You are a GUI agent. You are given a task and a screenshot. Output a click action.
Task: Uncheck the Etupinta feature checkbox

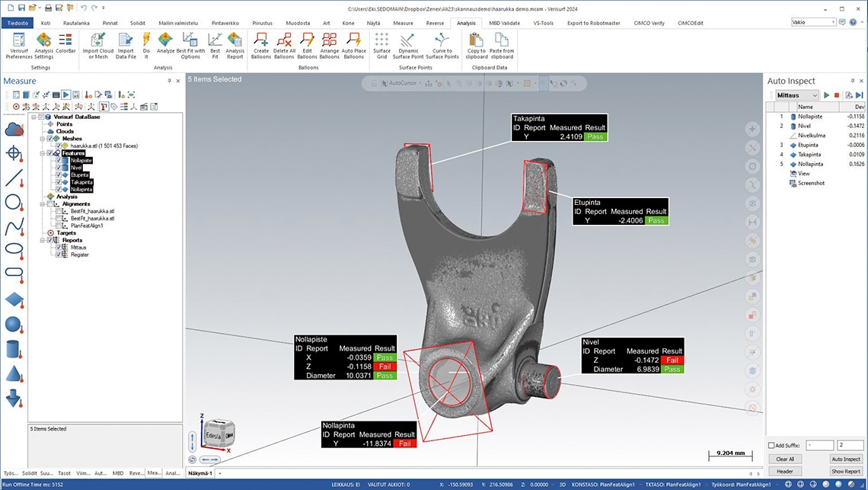(x=58, y=175)
